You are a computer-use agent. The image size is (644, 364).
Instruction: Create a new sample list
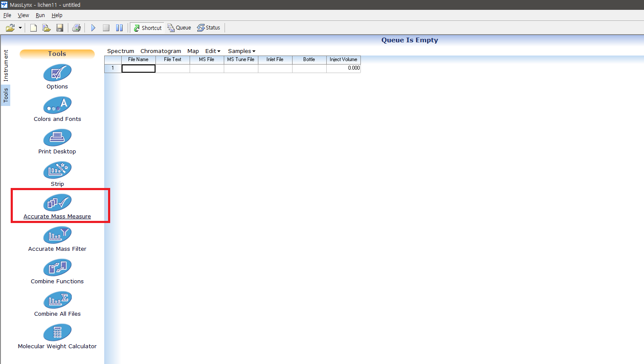(x=33, y=28)
